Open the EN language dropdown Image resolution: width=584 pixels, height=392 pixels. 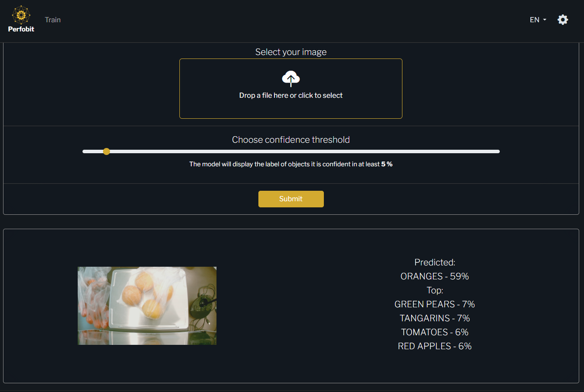pyautogui.click(x=538, y=20)
